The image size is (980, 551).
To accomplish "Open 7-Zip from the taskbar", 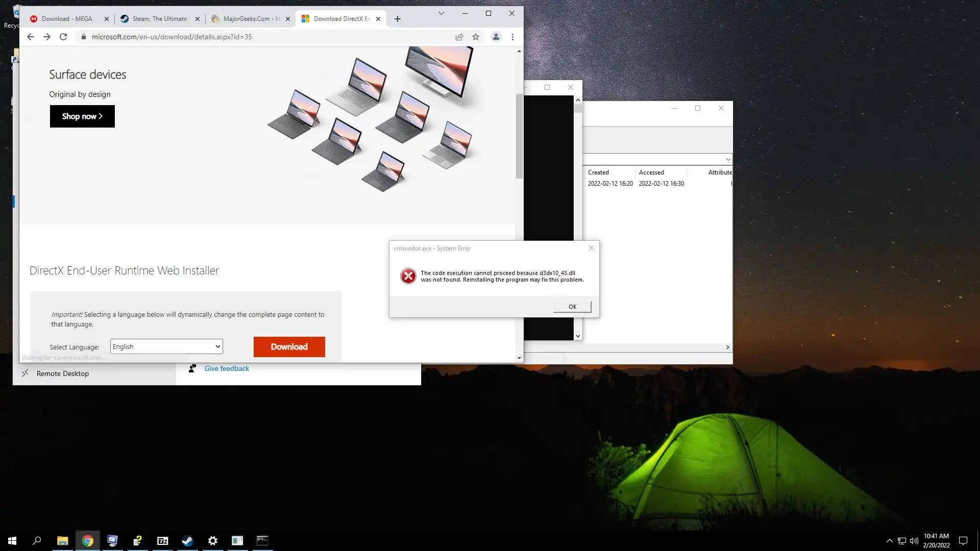I will point(162,541).
